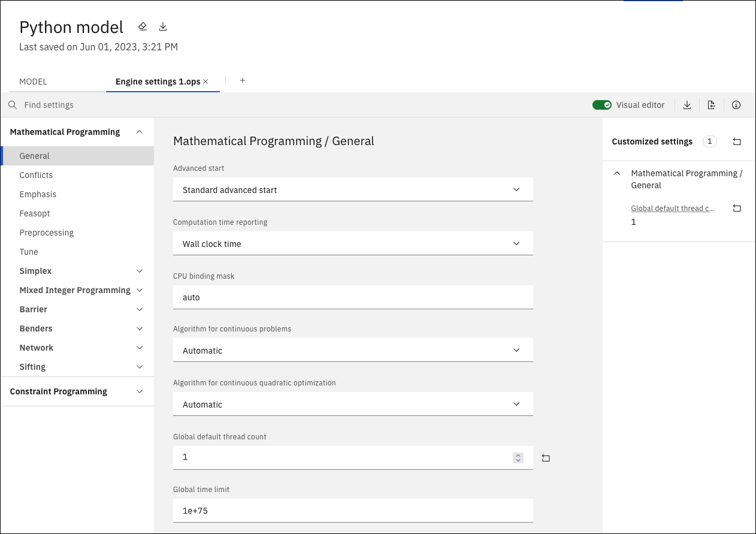Click the download icon beside Python model title
The width and height of the screenshot is (756, 534).
point(163,27)
